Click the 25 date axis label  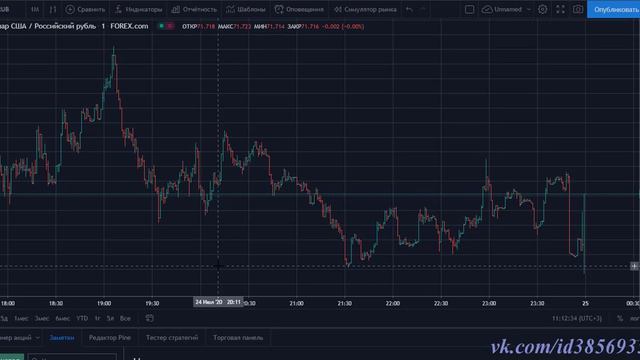coord(585,303)
